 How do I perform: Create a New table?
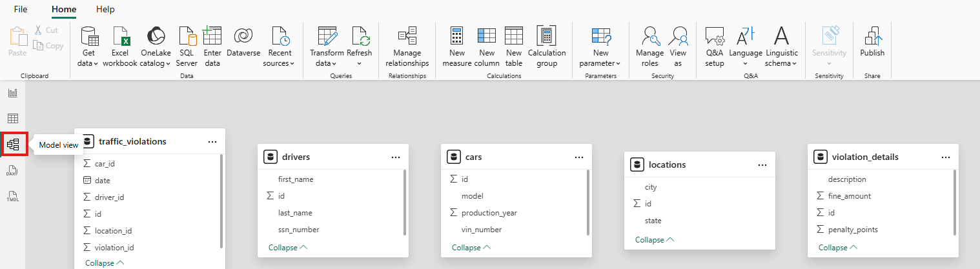(x=514, y=47)
